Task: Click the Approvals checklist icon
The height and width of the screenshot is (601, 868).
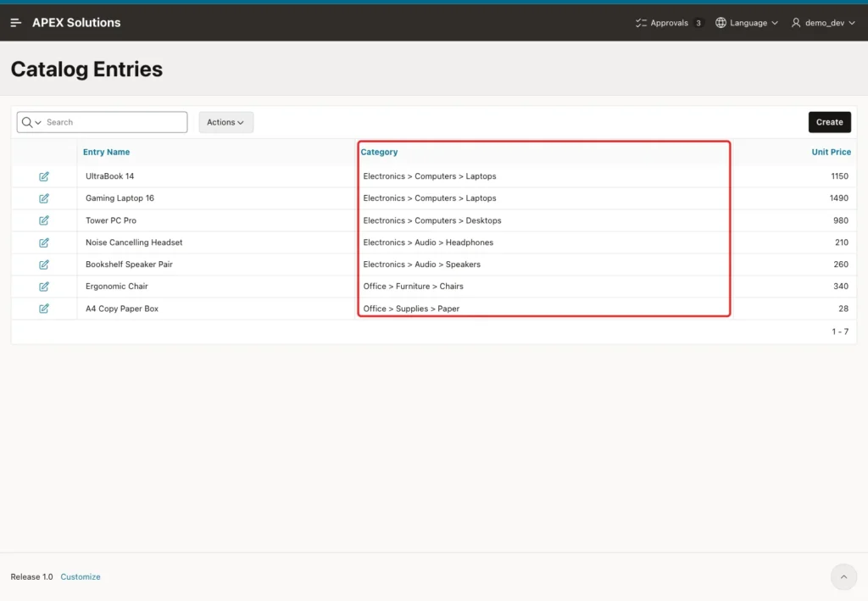Action: [641, 23]
